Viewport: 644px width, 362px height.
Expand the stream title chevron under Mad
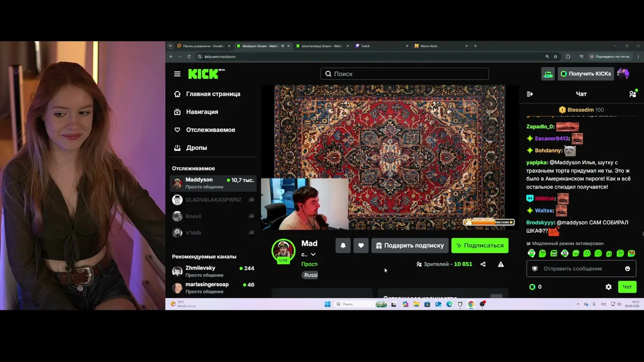tap(313, 254)
